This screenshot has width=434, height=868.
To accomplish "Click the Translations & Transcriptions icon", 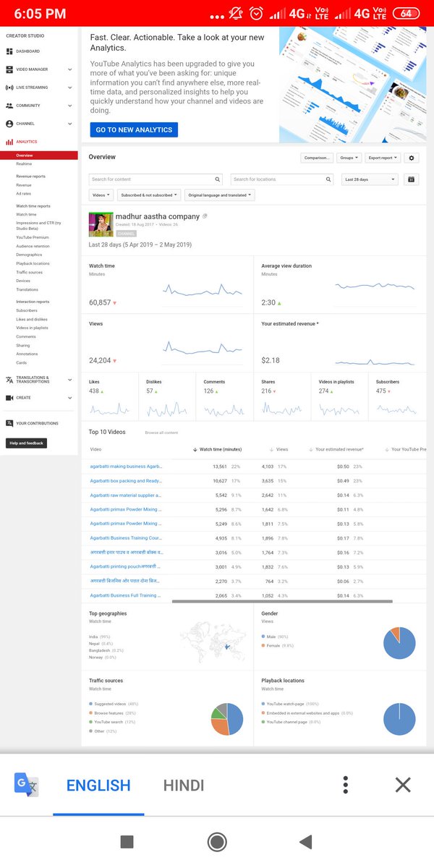I will point(9,380).
